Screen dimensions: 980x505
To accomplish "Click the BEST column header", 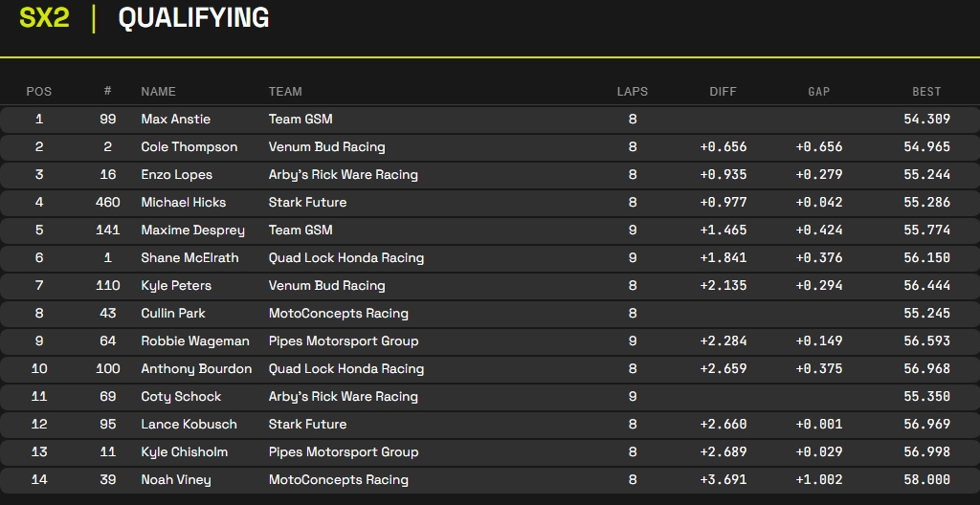I will [926, 92].
